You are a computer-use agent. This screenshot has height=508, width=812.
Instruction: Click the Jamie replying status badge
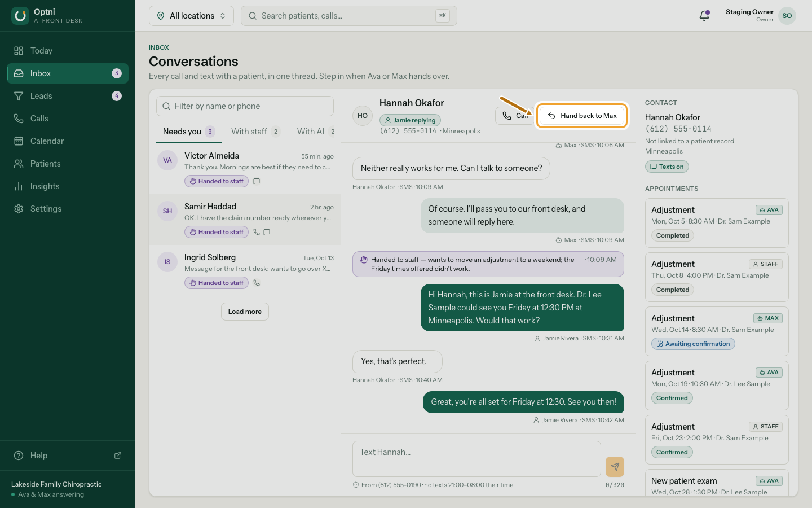pos(410,120)
